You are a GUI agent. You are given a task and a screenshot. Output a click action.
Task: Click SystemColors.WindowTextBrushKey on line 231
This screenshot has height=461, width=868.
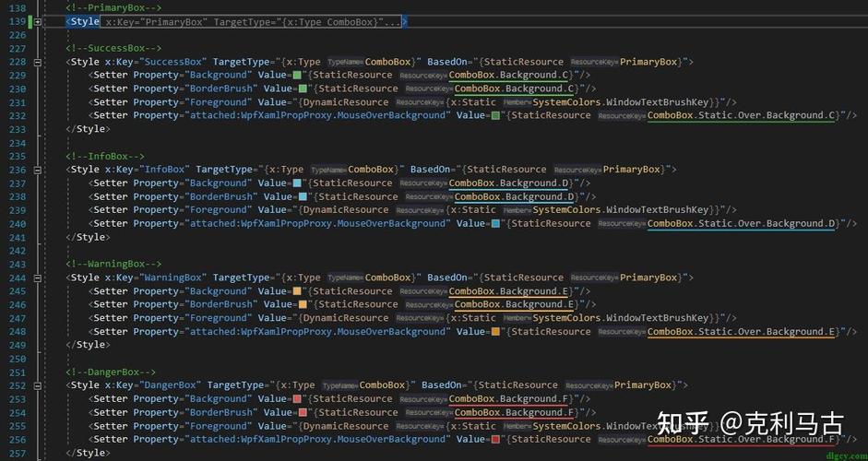621,102
